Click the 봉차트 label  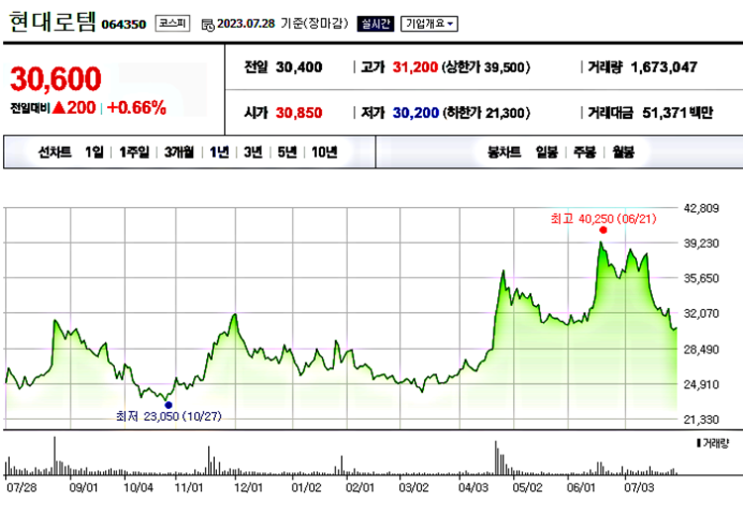point(504,152)
